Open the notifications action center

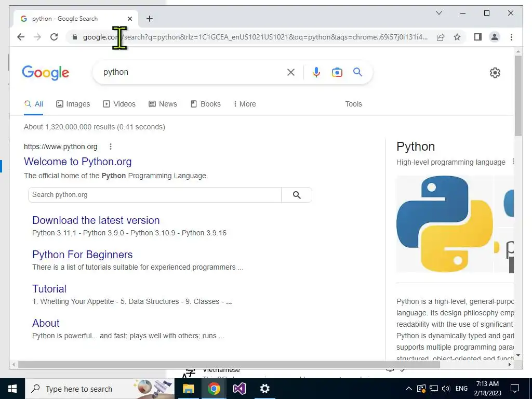(x=515, y=389)
